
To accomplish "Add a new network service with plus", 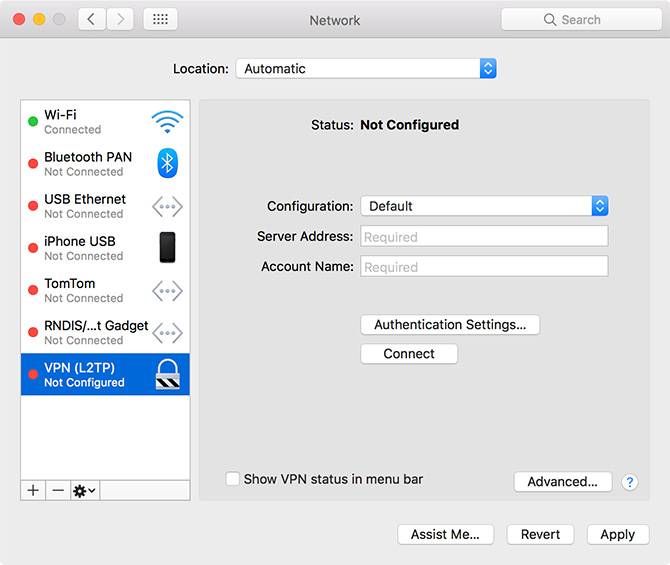I will point(33,490).
